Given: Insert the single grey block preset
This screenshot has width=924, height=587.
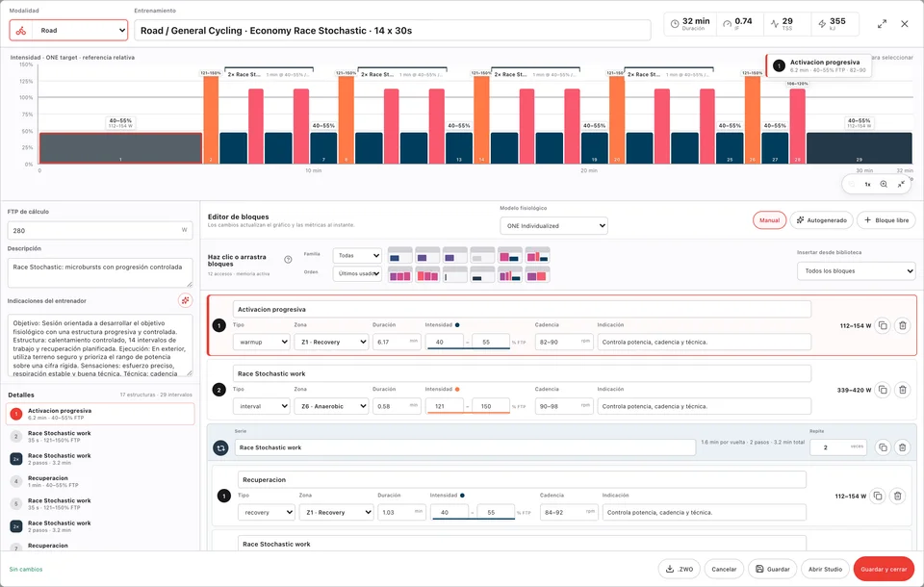Looking at the screenshot, I should 482,255.
